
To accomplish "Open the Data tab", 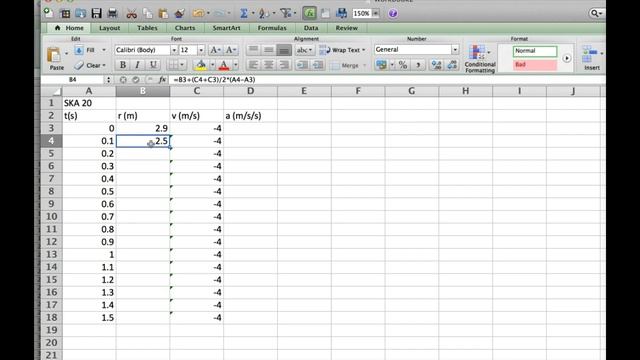I will tap(311, 28).
